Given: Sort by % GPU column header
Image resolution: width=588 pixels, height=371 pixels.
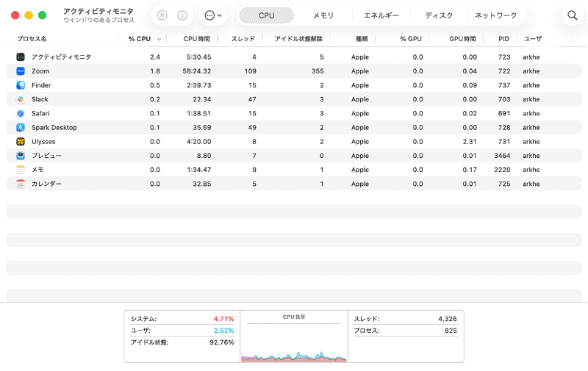Looking at the screenshot, I should pyautogui.click(x=411, y=39).
